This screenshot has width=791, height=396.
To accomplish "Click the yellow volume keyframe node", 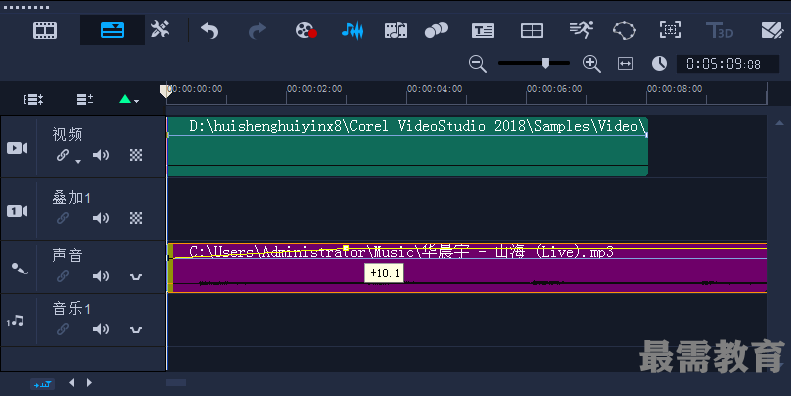I will point(346,248).
